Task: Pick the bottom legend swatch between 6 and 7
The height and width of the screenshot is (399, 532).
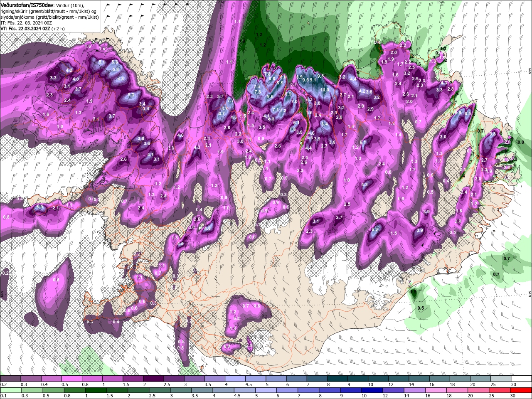Action: coord(287,390)
